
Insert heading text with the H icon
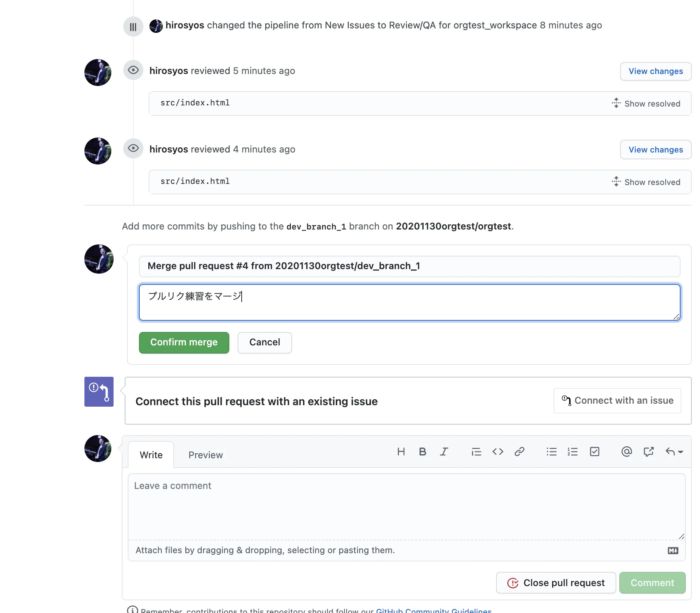click(x=401, y=452)
